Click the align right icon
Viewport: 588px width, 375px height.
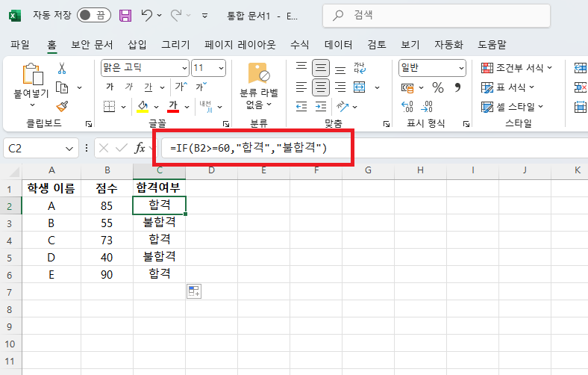point(340,87)
